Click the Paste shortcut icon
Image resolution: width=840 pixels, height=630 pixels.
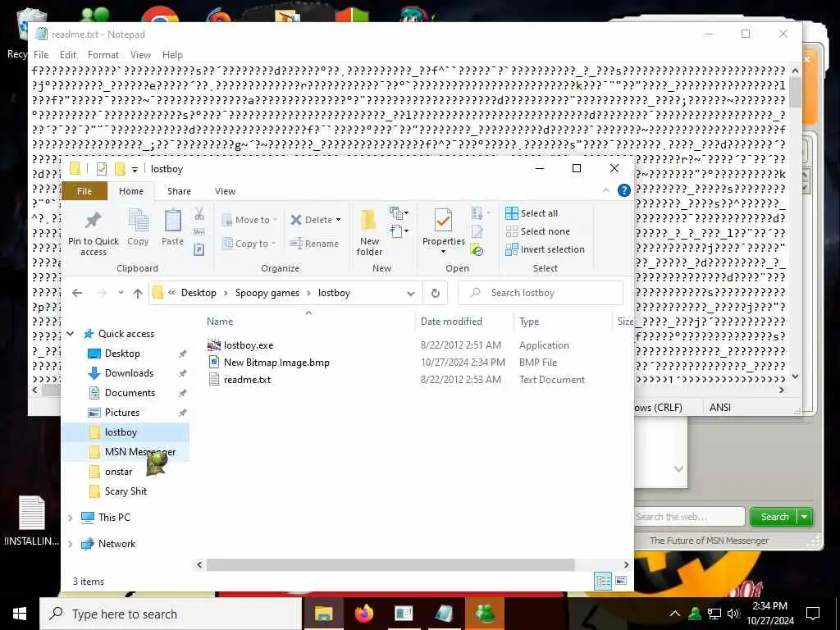199,249
